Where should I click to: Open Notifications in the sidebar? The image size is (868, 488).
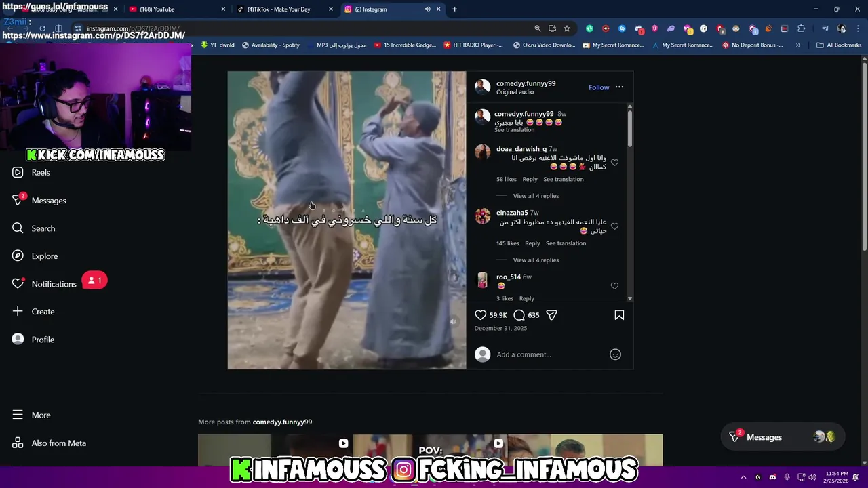point(45,284)
